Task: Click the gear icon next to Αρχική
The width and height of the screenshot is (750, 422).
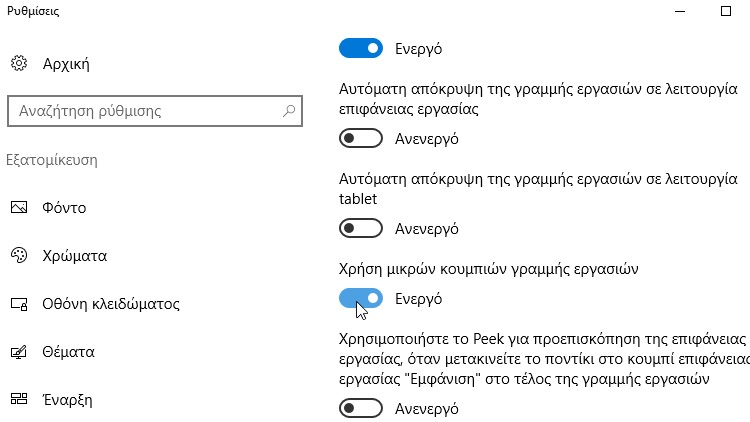Action: (19, 63)
